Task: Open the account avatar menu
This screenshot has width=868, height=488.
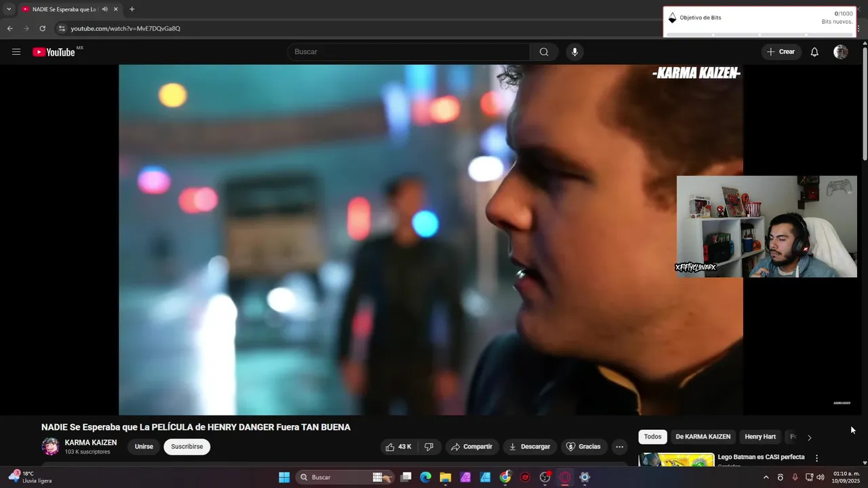Action: [841, 52]
